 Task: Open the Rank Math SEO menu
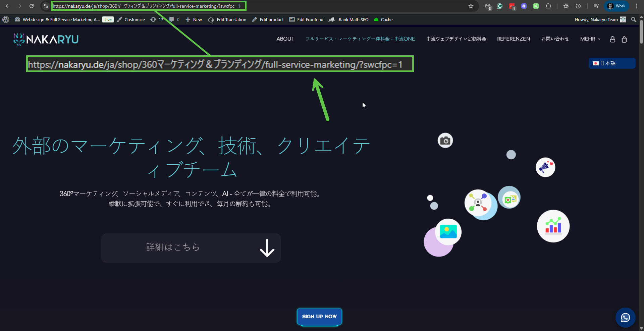tap(349, 19)
